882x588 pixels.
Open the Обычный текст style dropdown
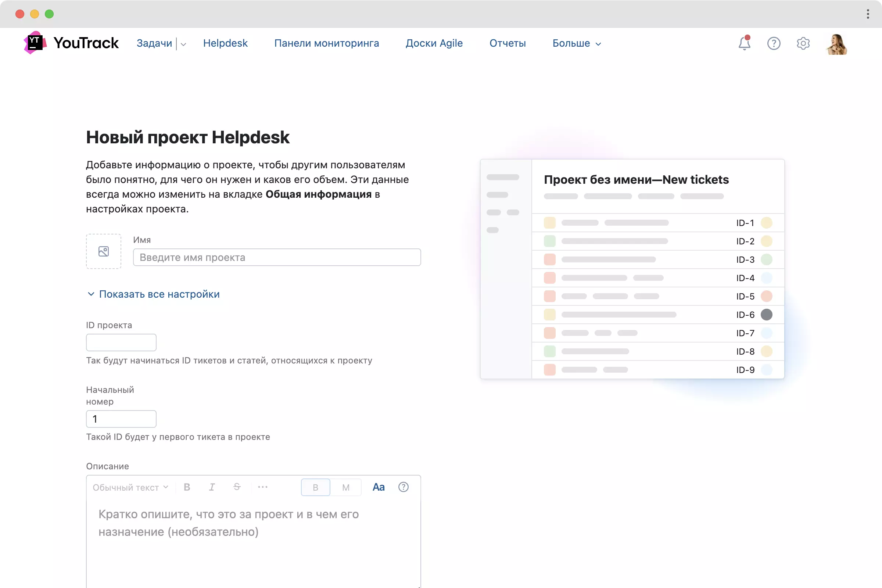point(130,488)
